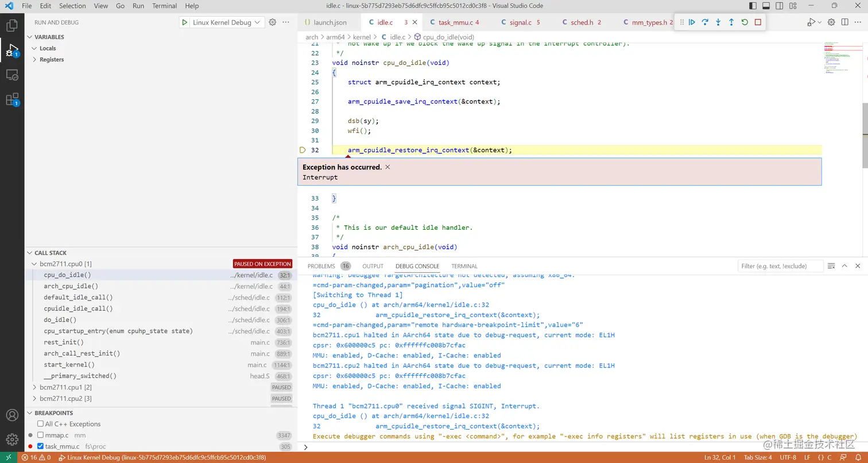Open the Run and Debug activity bar icon
This screenshot has height=463, width=868.
[x=13, y=51]
